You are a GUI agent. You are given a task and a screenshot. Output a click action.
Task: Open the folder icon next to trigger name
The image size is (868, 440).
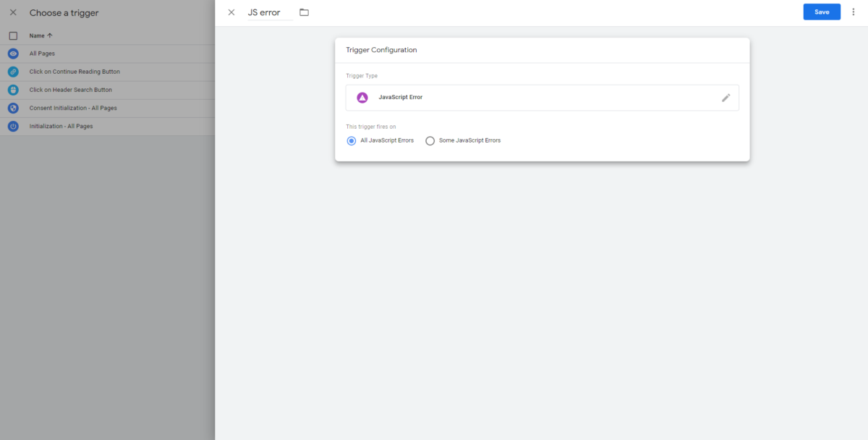[x=304, y=12]
